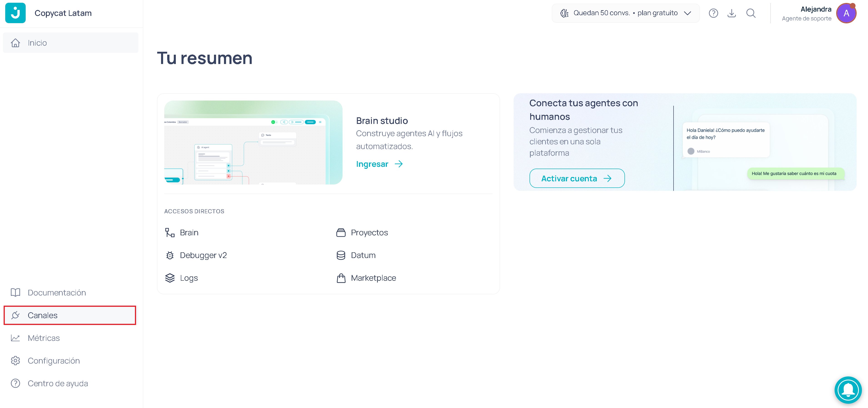Open the notification bell chat bubble
The image size is (868, 408).
[x=848, y=390]
